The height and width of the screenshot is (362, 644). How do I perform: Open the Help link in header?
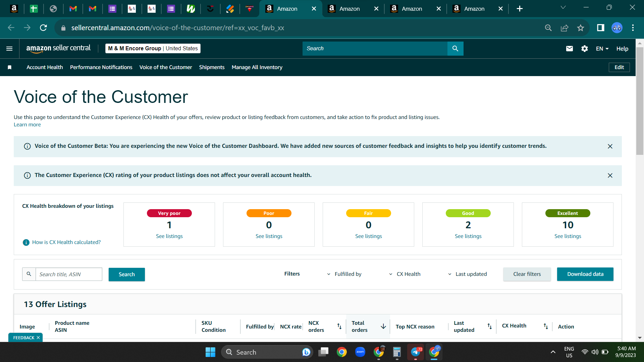622,49
